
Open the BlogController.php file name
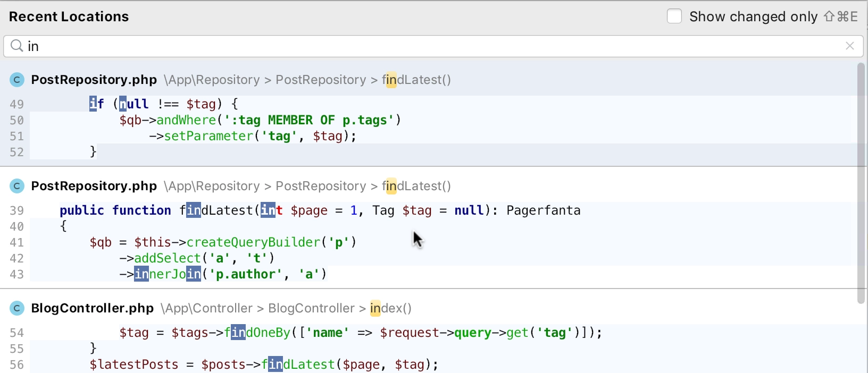click(93, 308)
